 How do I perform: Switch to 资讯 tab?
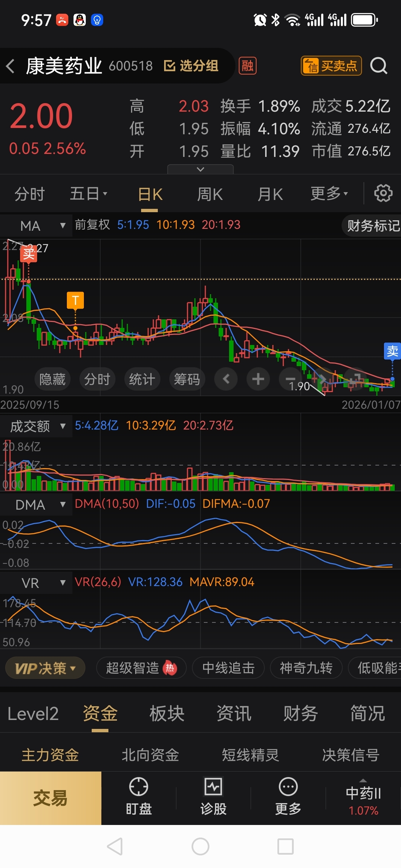click(234, 714)
